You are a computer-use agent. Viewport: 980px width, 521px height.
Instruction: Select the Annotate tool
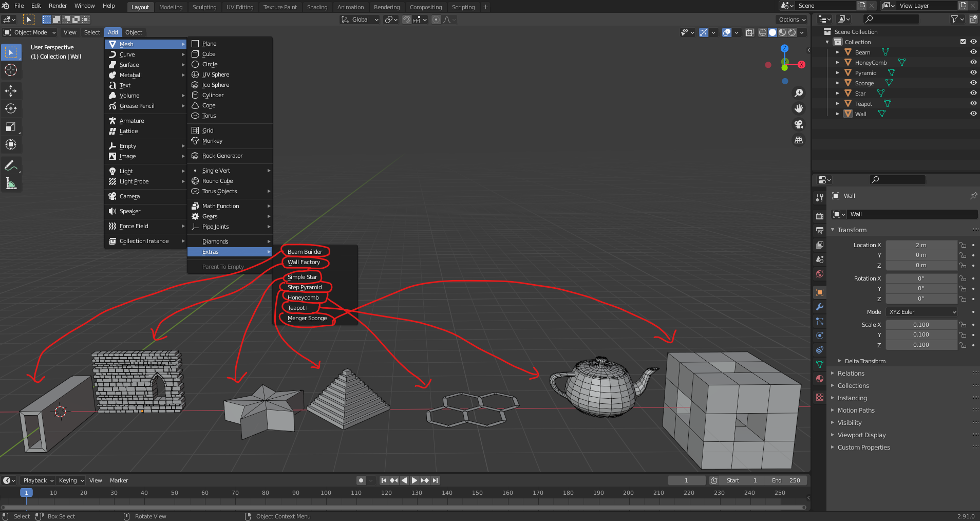point(11,165)
